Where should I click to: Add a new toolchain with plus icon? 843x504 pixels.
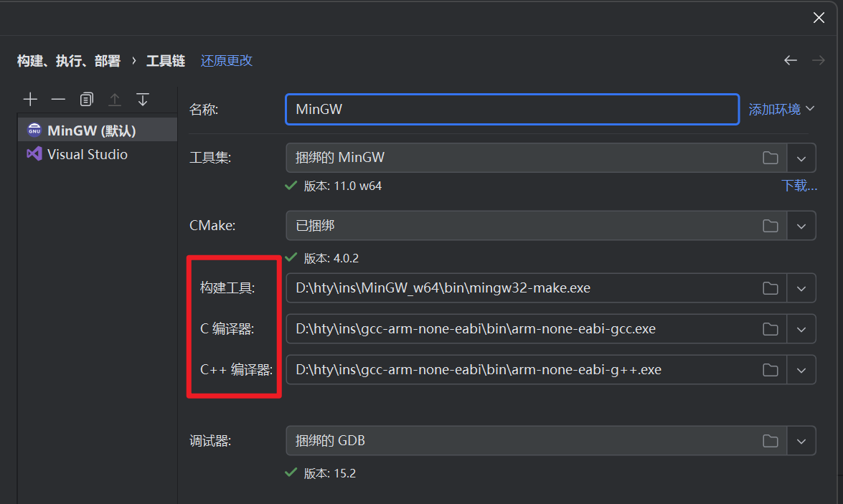[x=30, y=100]
